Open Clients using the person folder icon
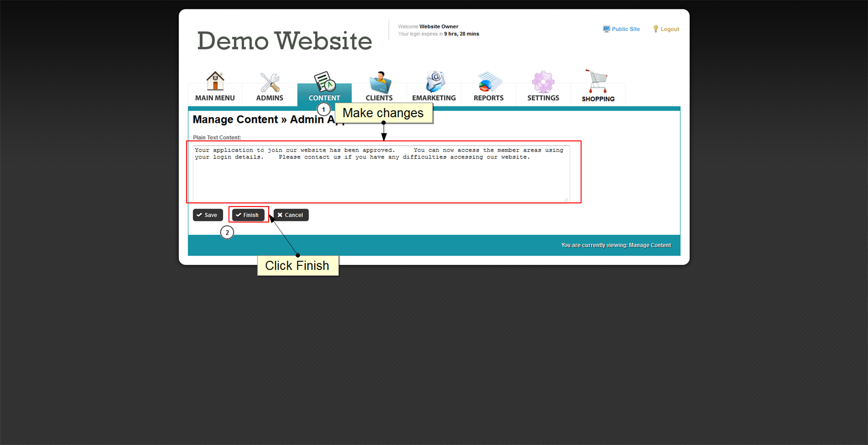868x445 pixels. 380,82
